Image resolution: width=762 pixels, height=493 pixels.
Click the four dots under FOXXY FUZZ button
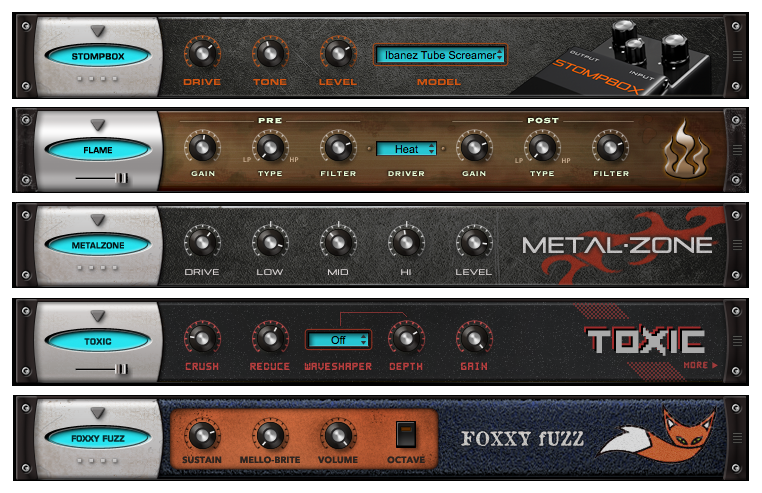point(98,460)
